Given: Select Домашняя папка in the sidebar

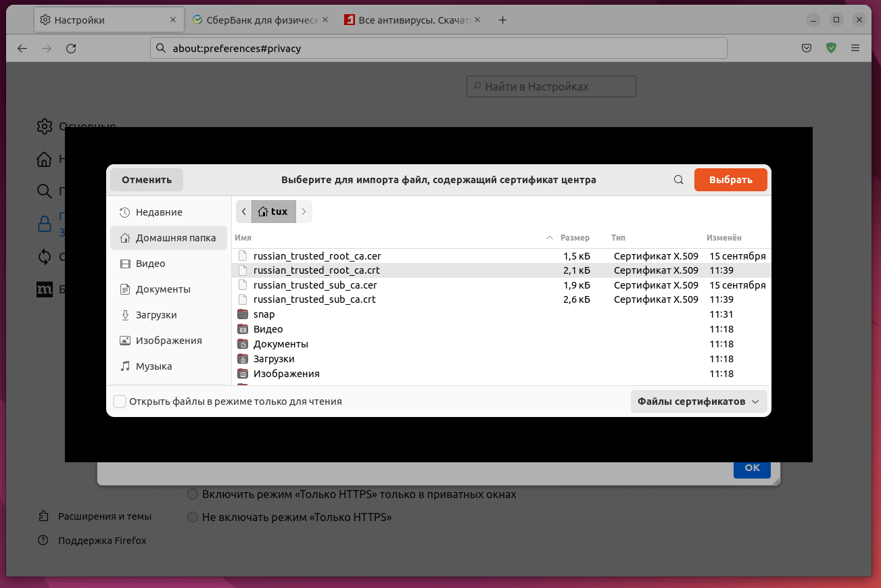Looking at the screenshot, I should (x=168, y=238).
